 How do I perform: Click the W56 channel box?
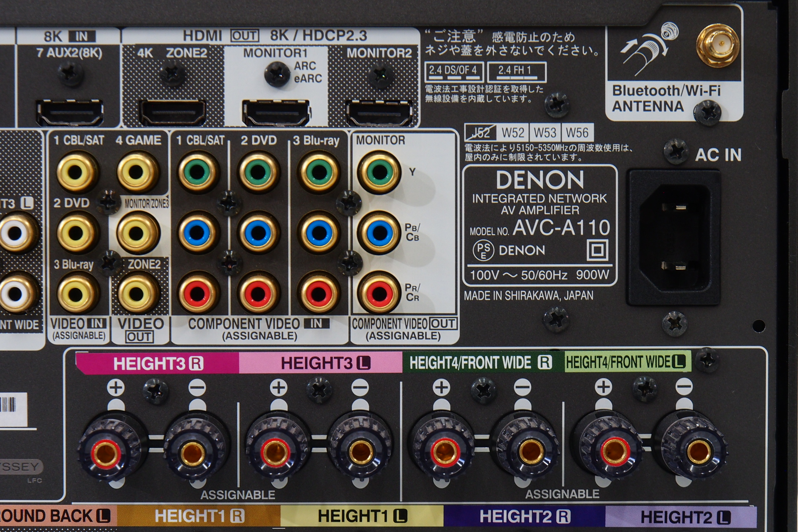point(577,133)
